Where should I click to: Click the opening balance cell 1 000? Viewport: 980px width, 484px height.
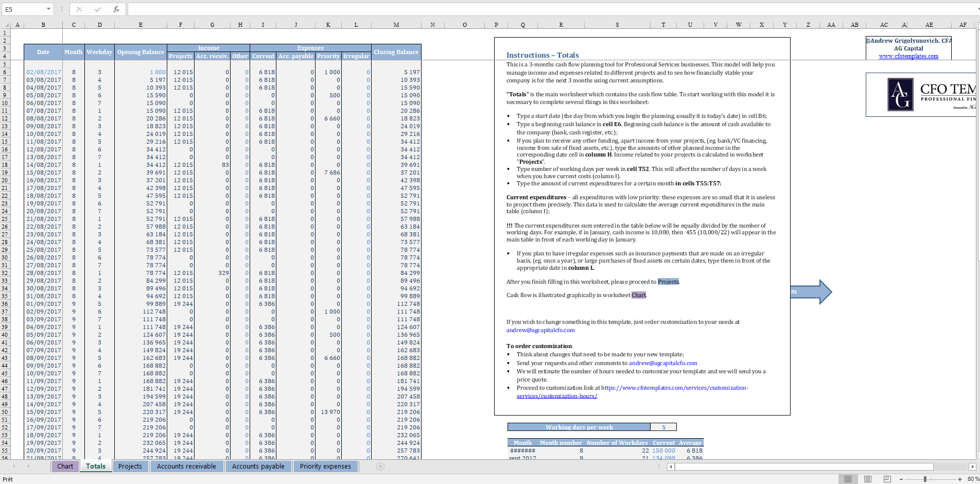pos(141,72)
